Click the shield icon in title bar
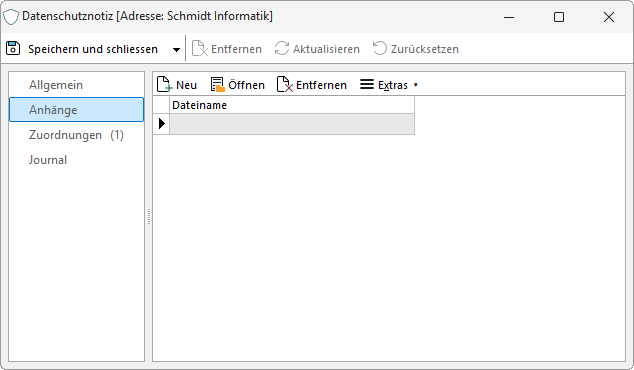The height and width of the screenshot is (370, 634). coord(11,17)
